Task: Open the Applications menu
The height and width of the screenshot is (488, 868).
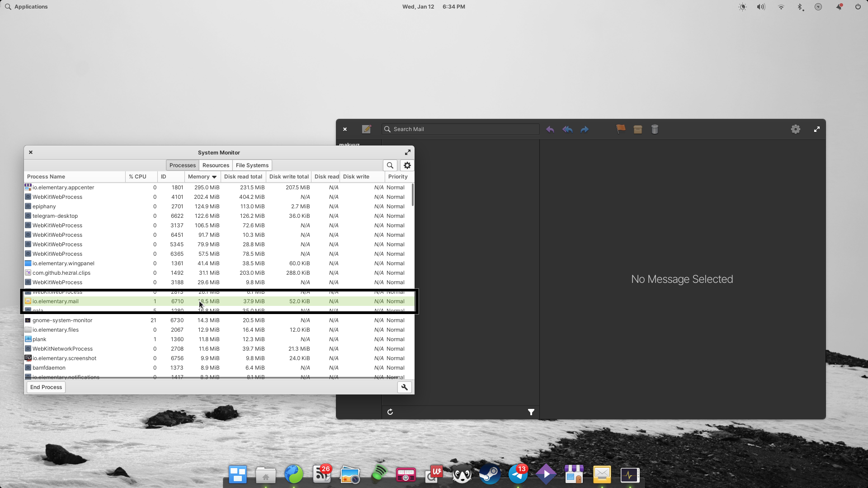Action: point(26,6)
